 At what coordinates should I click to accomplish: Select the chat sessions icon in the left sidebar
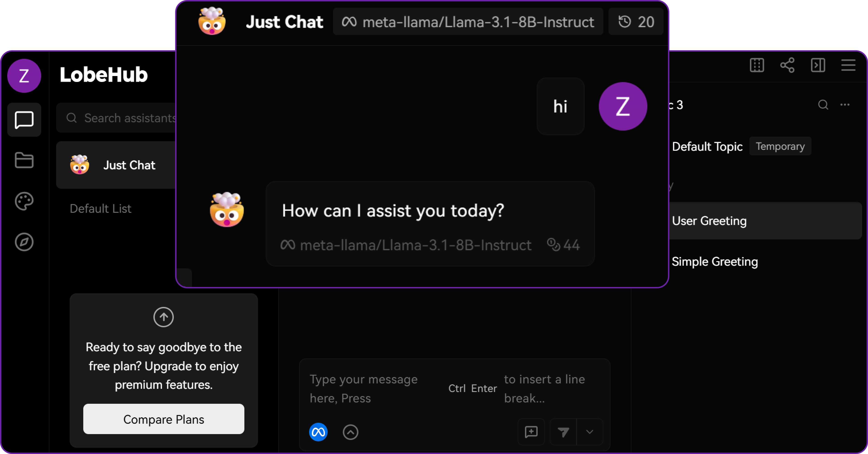(24, 120)
